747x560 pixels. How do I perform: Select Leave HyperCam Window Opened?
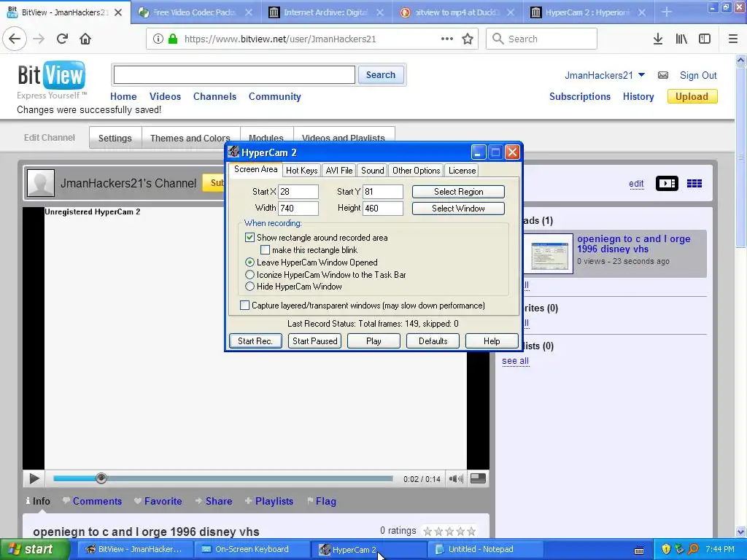click(x=249, y=262)
